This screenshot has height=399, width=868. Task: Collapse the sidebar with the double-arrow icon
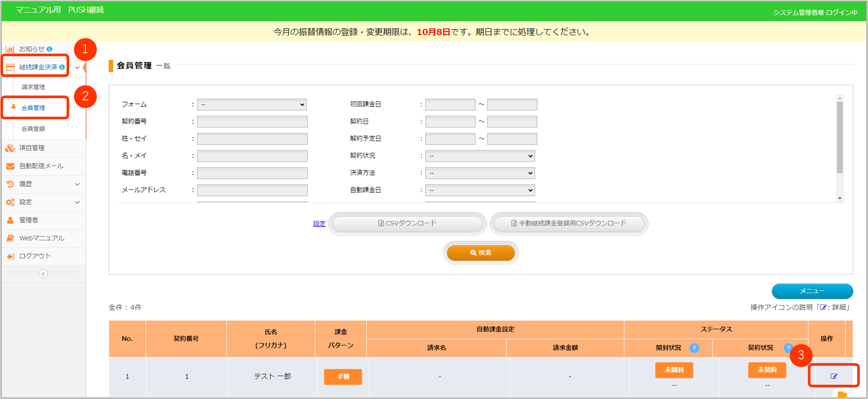tap(43, 274)
